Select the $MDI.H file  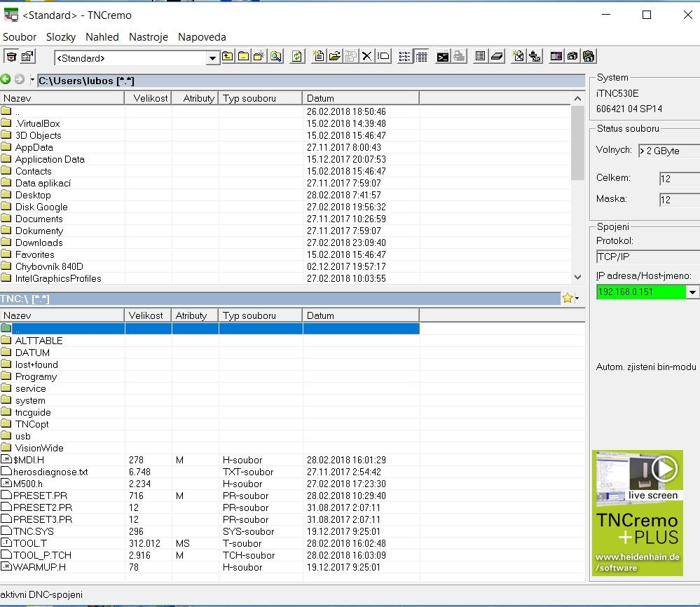pyautogui.click(x=29, y=460)
